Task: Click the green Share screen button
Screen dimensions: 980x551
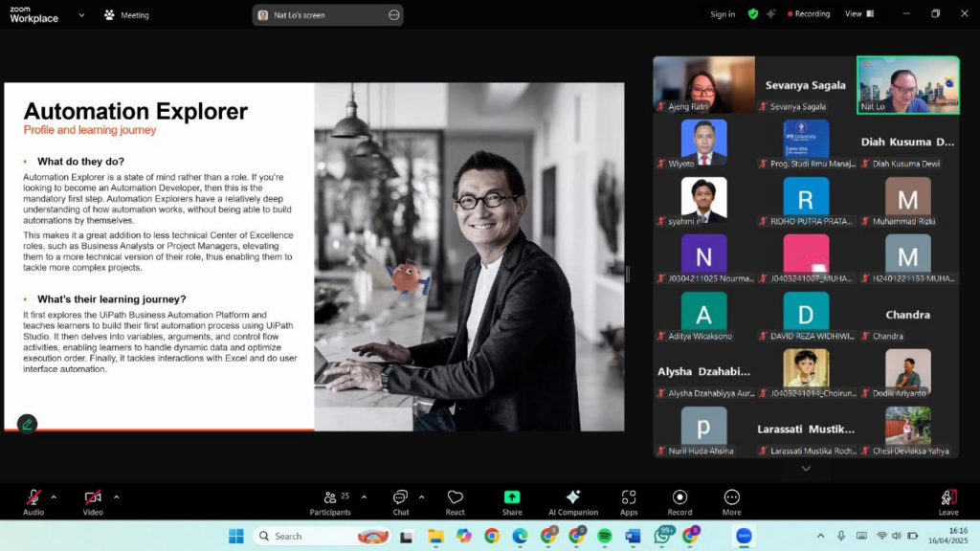Action: [512, 502]
